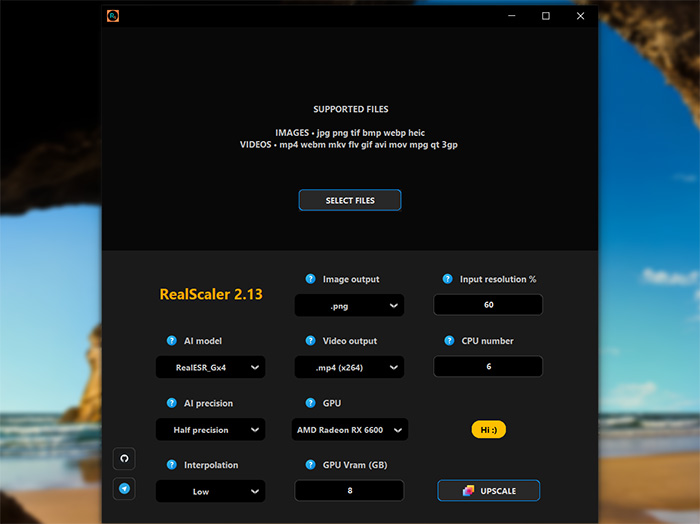Expand the Half precision dropdown

(211, 430)
